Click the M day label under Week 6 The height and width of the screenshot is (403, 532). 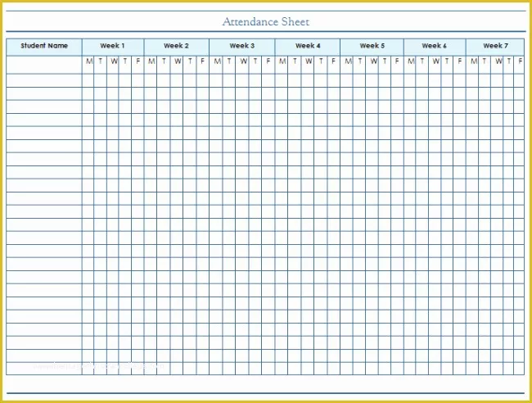tap(411, 61)
